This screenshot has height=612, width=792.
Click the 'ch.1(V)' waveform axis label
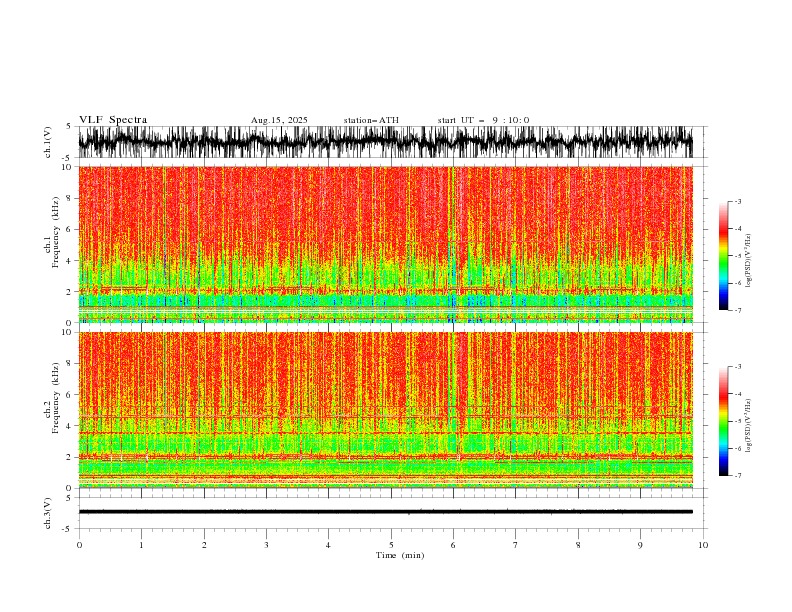pos(48,142)
